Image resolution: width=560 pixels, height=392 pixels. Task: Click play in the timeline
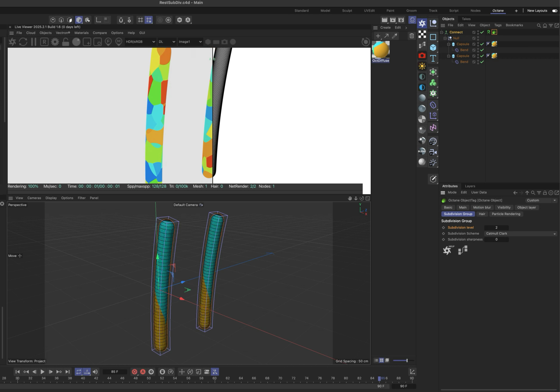point(42,372)
